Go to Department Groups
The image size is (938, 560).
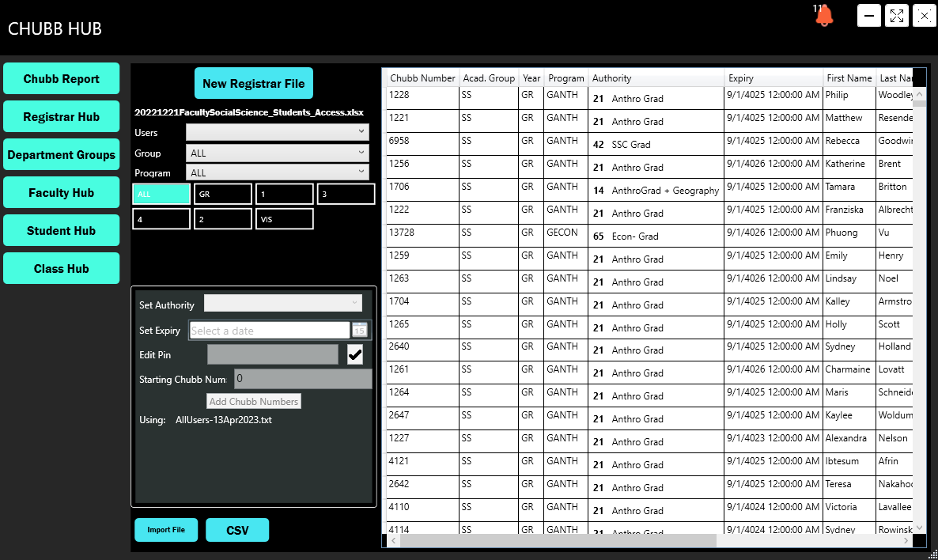pyautogui.click(x=62, y=155)
